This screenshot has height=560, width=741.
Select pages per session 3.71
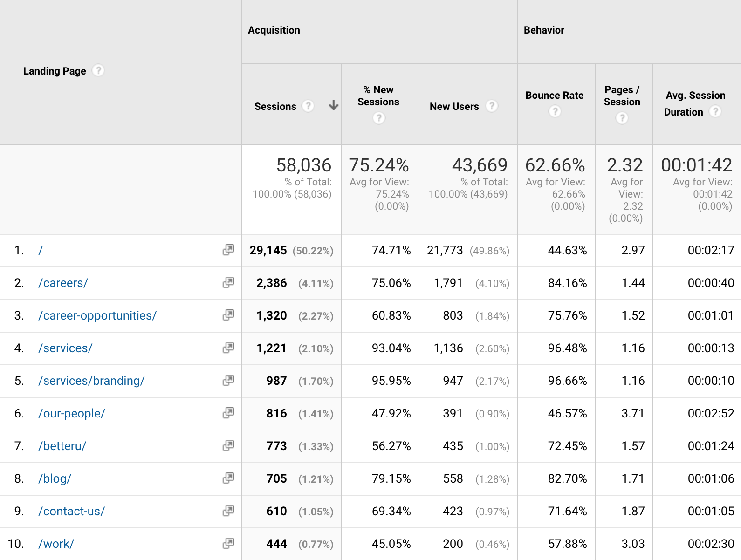click(x=633, y=414)
